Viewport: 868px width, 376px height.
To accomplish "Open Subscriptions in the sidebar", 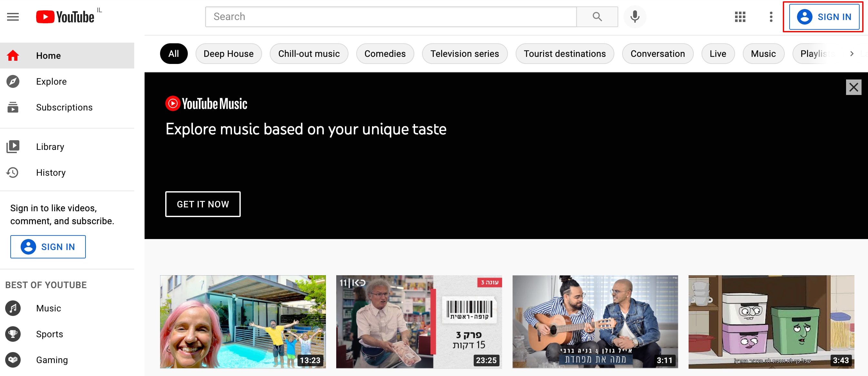I will point(67,107).
